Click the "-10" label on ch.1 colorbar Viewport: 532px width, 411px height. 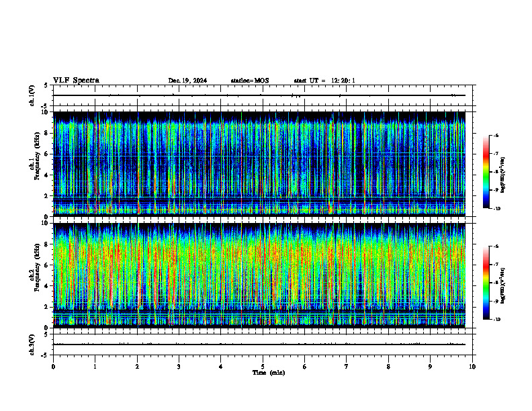497,209
